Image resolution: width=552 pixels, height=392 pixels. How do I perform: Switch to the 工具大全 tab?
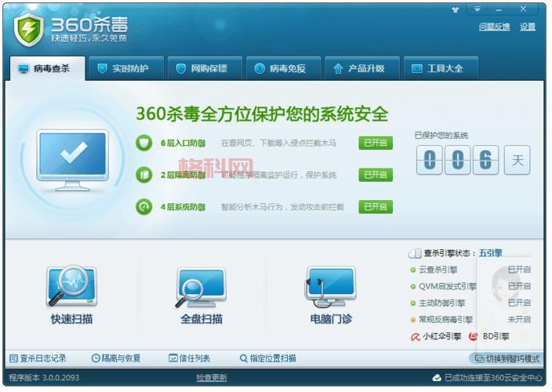[x=441, y=68]
